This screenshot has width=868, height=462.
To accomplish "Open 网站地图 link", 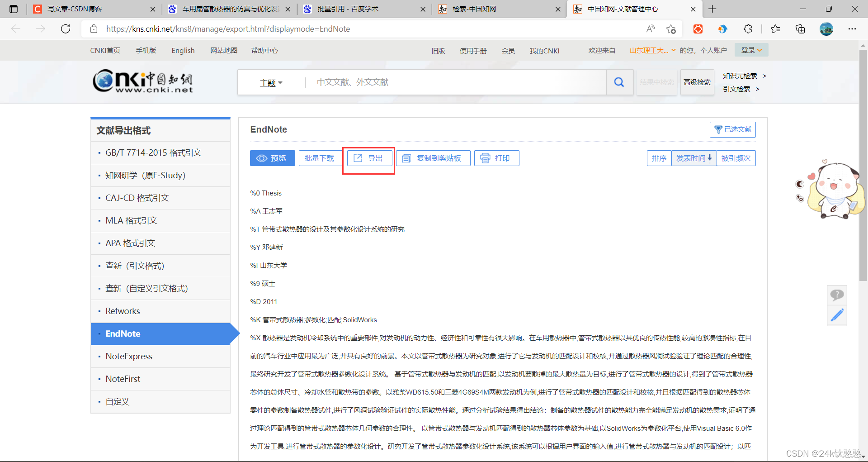I will pos(223,50).
